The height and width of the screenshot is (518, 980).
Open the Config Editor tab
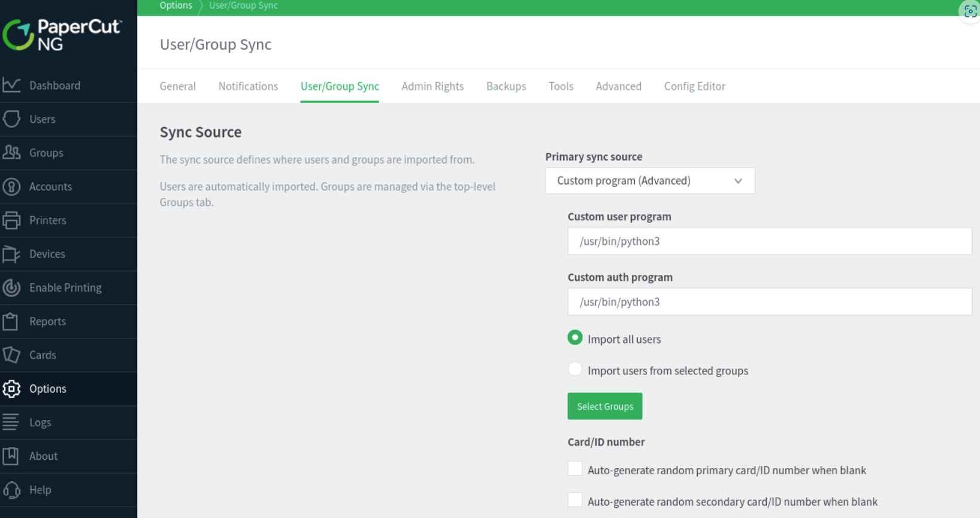click(694, 86)
